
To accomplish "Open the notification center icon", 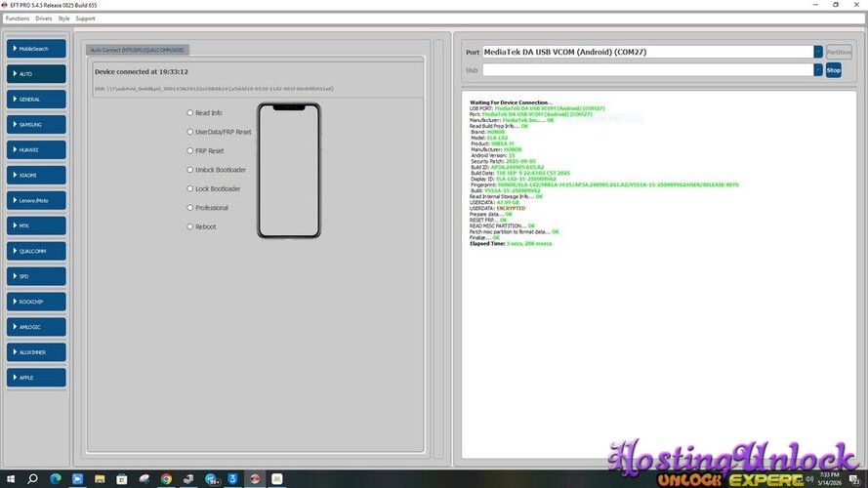I will click(854, 479).
